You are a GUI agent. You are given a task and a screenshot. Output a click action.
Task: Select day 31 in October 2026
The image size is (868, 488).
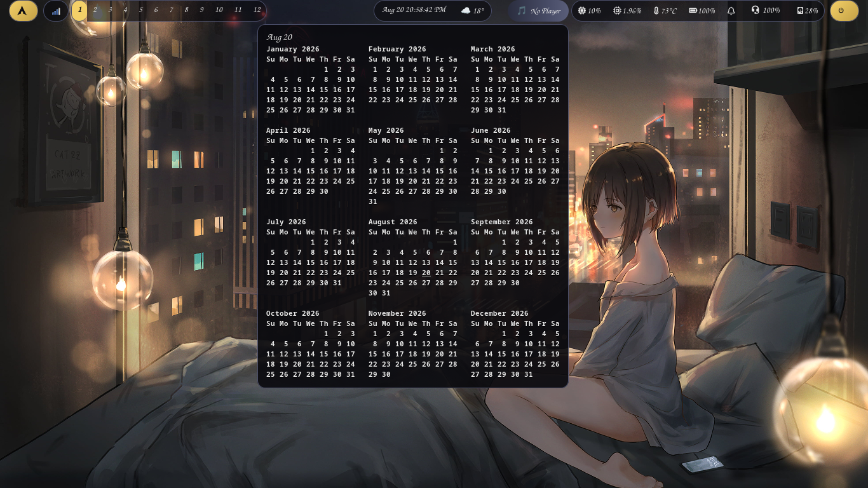pyautogui.click(x=351, y=374)
